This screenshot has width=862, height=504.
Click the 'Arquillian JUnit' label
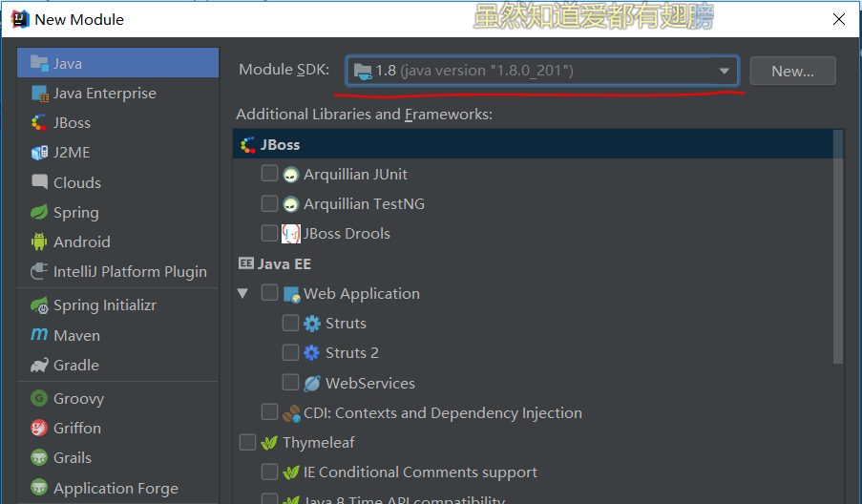click(x=355, y=175)
